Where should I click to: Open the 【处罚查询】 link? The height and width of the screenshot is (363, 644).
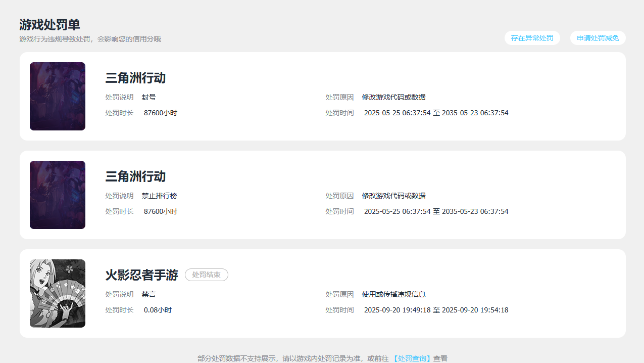[x=412, y=358]
